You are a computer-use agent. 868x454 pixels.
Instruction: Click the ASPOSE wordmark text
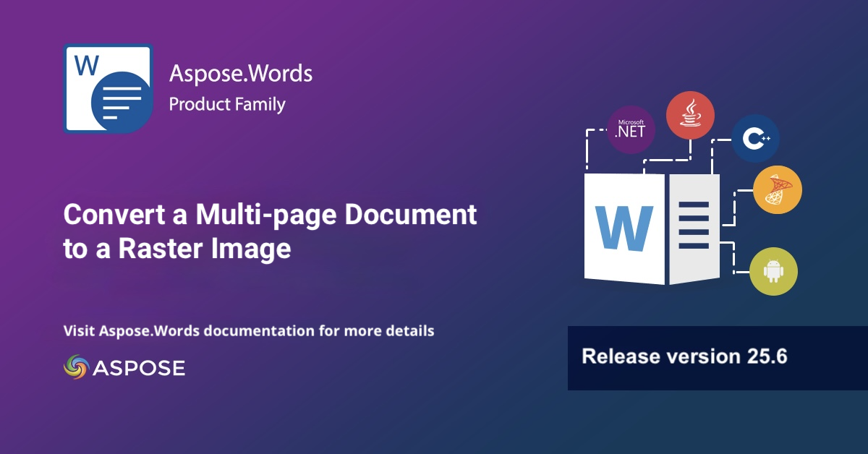[139, 368]
